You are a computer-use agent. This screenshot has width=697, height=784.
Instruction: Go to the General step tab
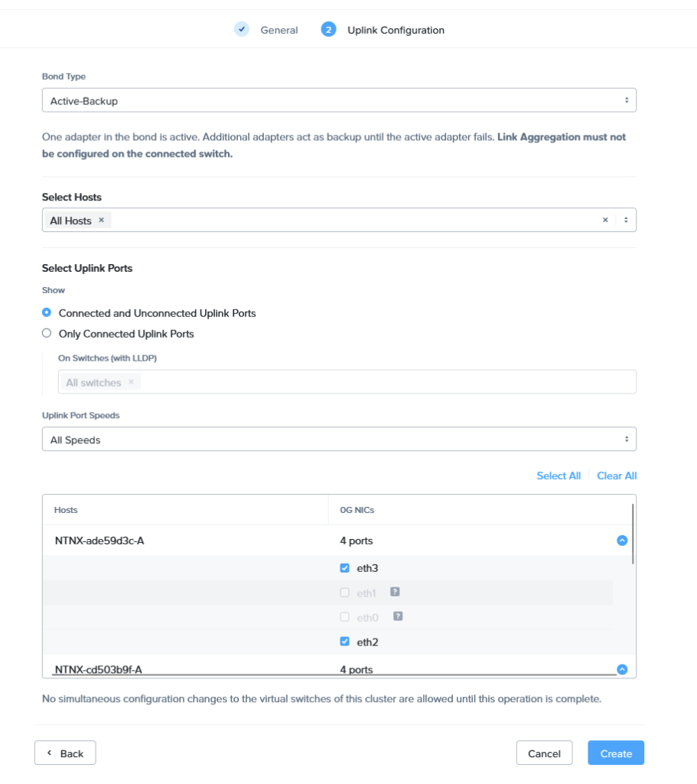coord(278,31)
